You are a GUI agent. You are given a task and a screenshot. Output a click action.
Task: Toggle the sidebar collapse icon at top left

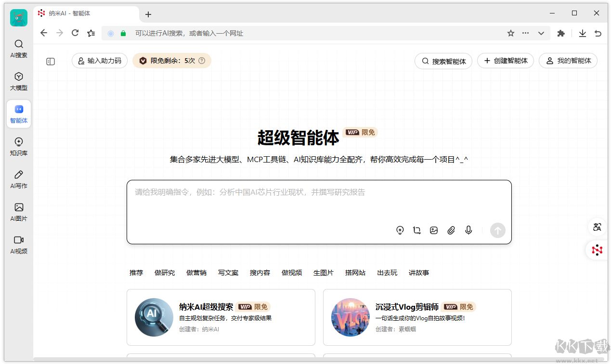click(x=50, y=62)
